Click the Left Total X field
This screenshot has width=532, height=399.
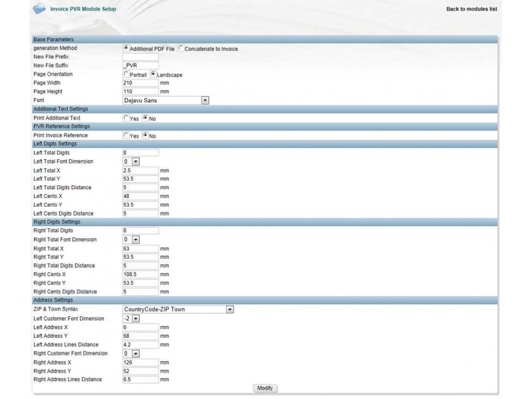(140, 170)
